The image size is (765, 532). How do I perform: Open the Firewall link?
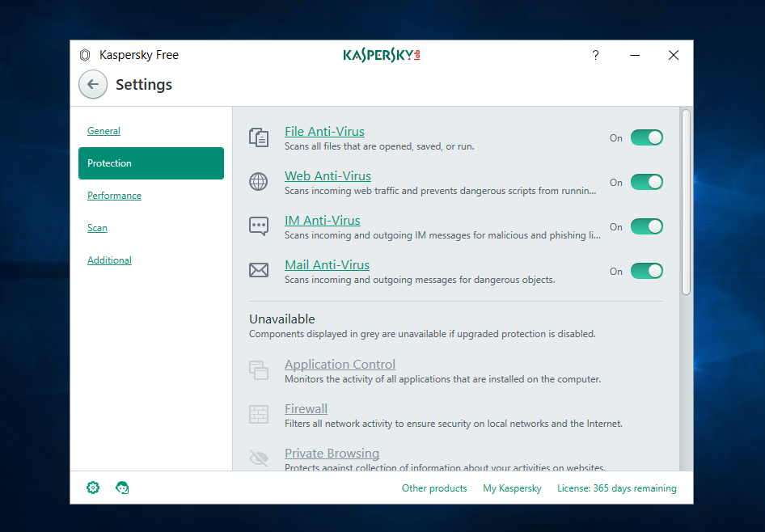coord(306,408)
